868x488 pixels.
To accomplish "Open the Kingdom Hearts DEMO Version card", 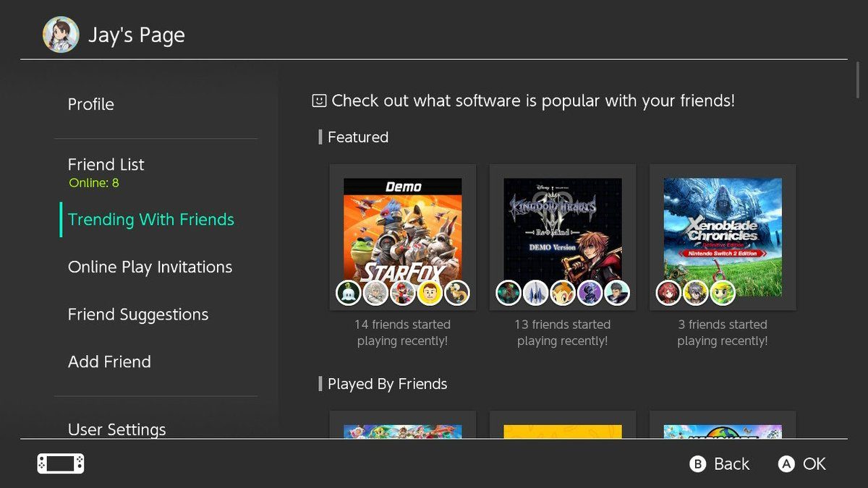I will [563, 237].
